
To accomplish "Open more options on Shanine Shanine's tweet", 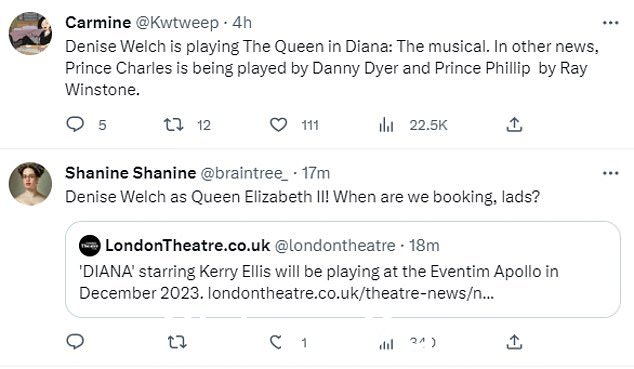I will 611,173.
